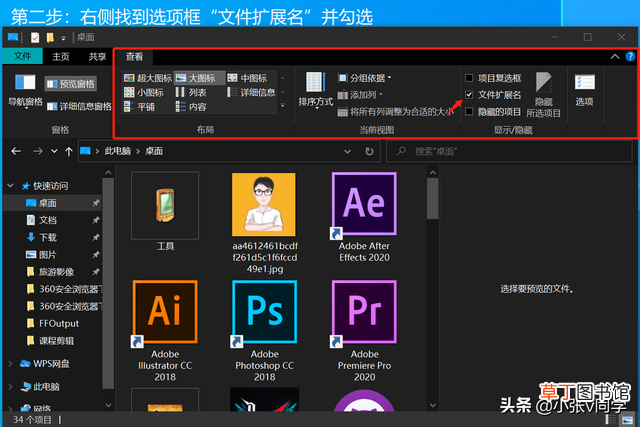Select Small icons (小图标) layout
The image size is (640, 427).
[144, 93]
